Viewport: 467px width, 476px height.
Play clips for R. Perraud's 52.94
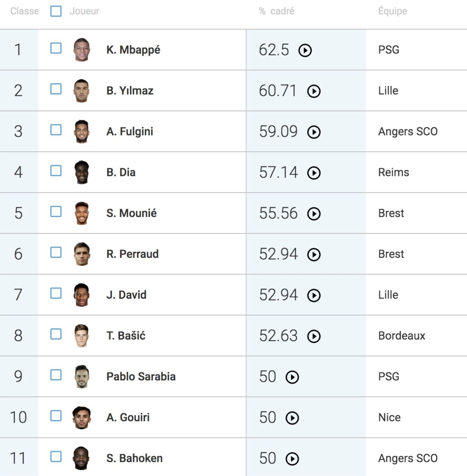coord(314,254)
